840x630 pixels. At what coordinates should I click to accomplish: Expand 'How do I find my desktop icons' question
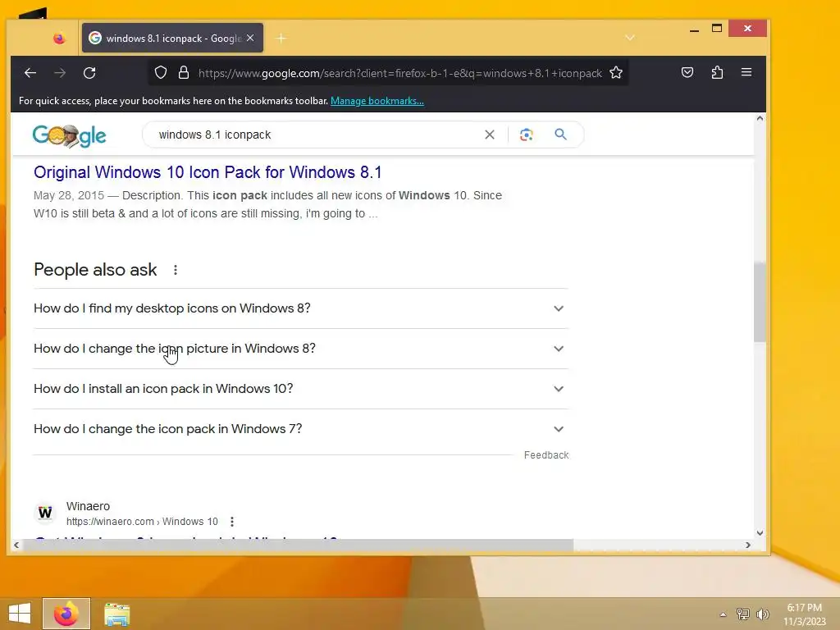300,308
